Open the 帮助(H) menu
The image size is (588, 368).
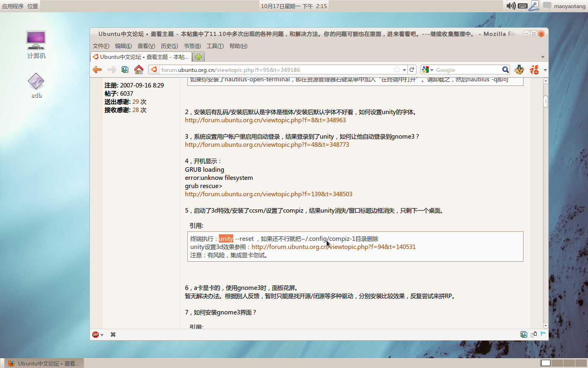coord(238,46)
